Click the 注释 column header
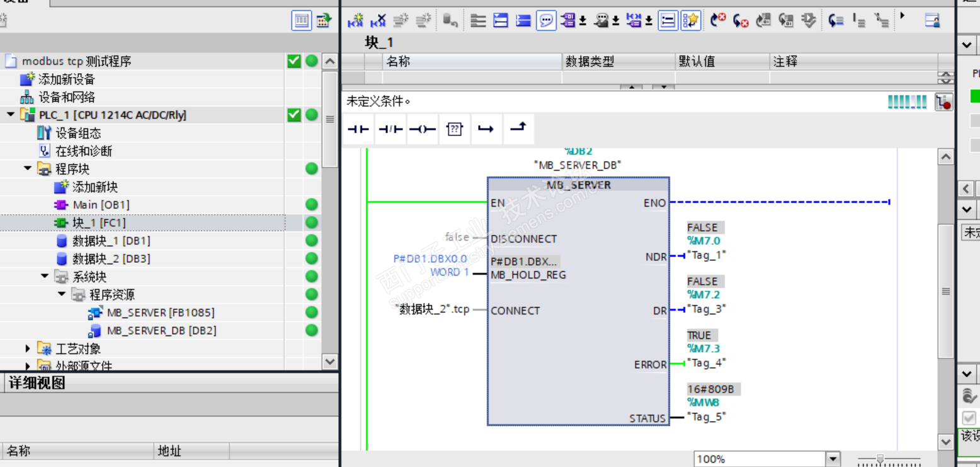This screenshot has height=467, width=980. (853, 61)
